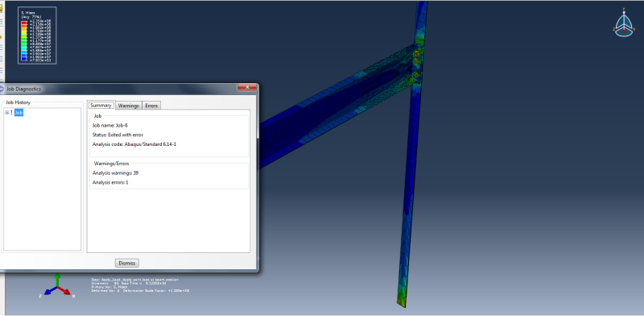The image size is (644, 316).
Task: Expand the Job node in Job History
Action: [7, 112]
